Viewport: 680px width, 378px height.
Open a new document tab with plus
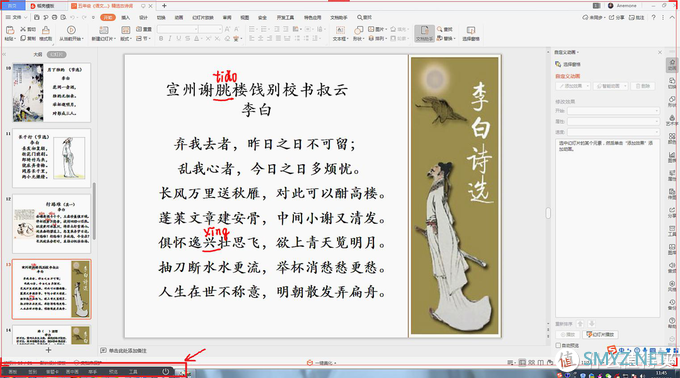[x=164, y=6]
